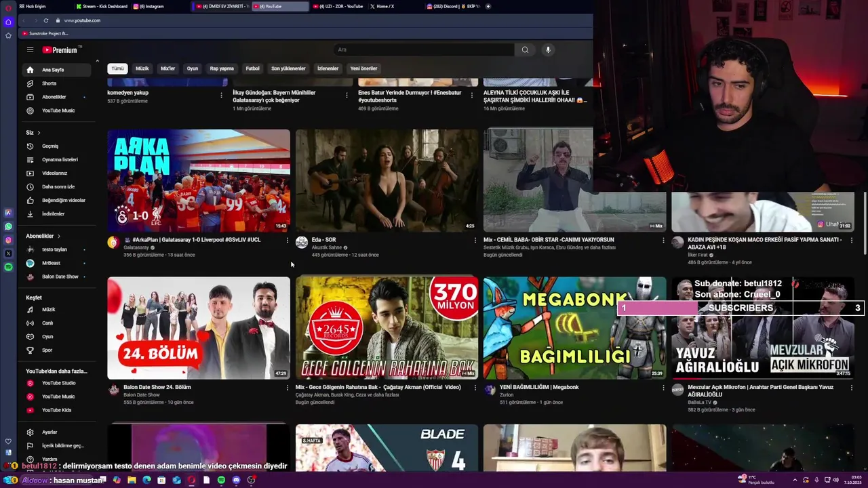
Task: Open options menu for Eda - SOR video
Action: [x=475, y=240]
